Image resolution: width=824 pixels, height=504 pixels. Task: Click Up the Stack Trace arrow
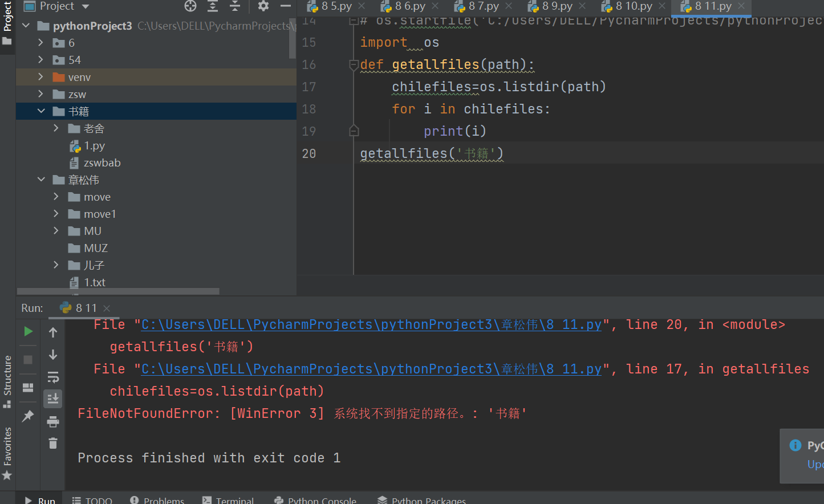53,332
